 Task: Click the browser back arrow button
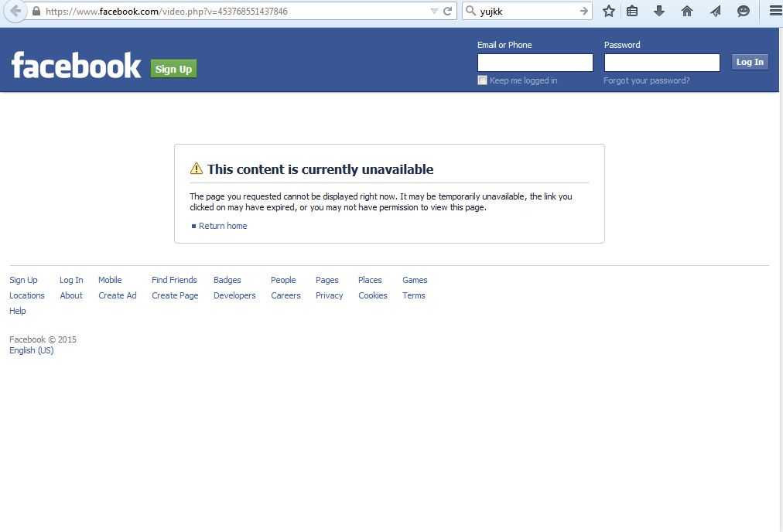click(15, 11)
